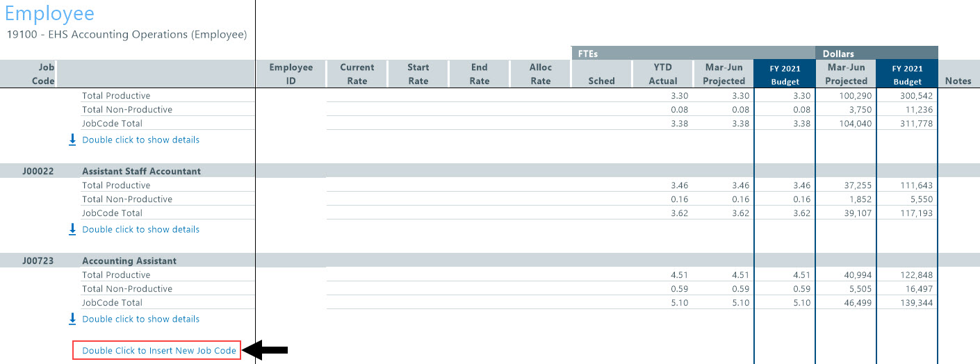Select the Accounting Assistant section title row
Viewport: 980px width, 364px height.
[x=129, y=261]
